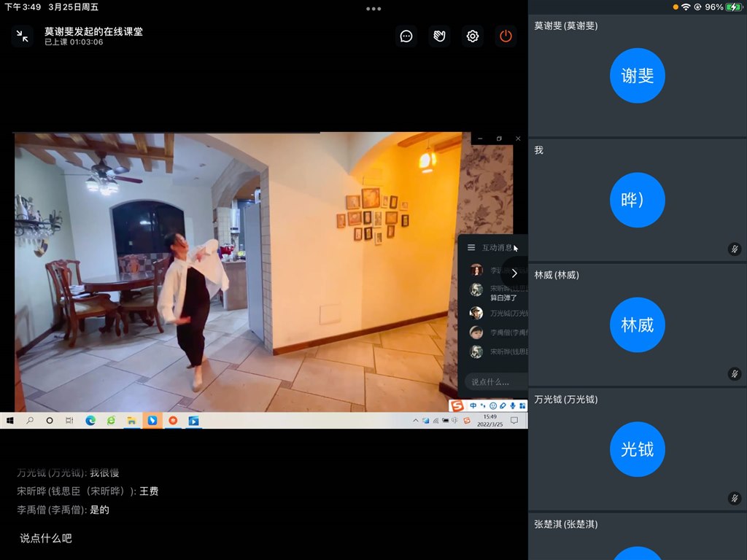Image resolution: width=747 pixels, height=560 pixels.
Task: Tap participant name 张楚淇 (张楚淇)
Action: click(565, 524)
